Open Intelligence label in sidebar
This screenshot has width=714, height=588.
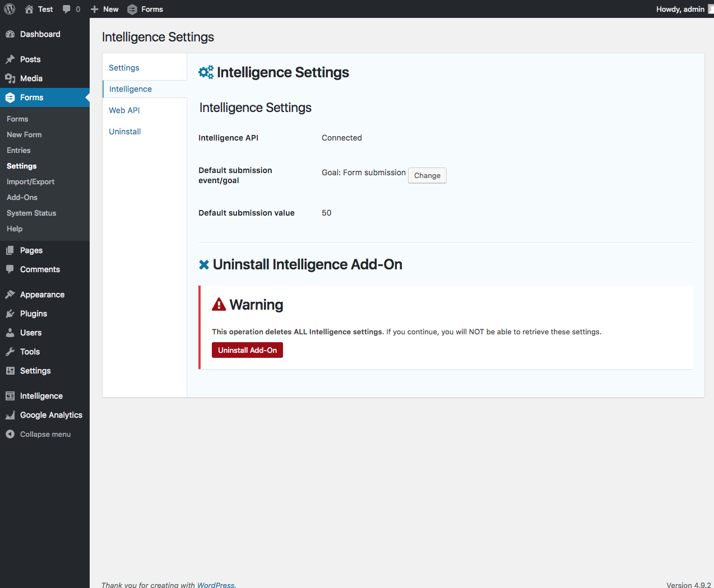tap(41, 396)
